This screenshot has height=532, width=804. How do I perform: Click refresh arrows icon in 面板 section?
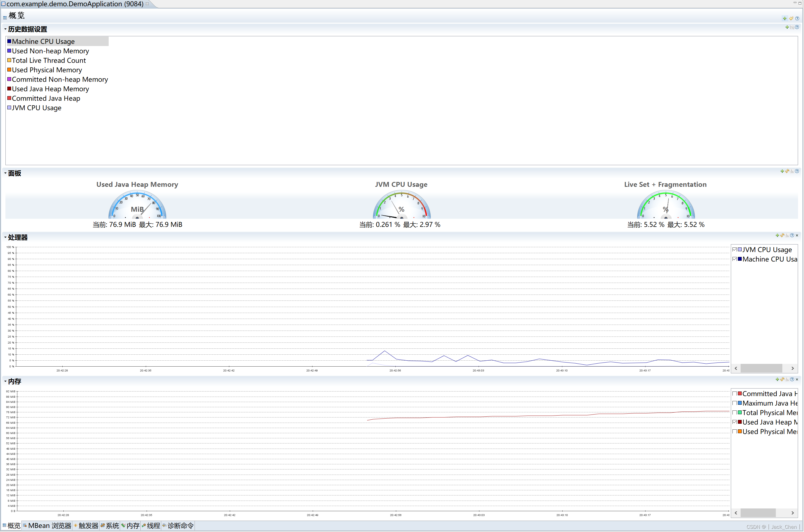[787, 171]
